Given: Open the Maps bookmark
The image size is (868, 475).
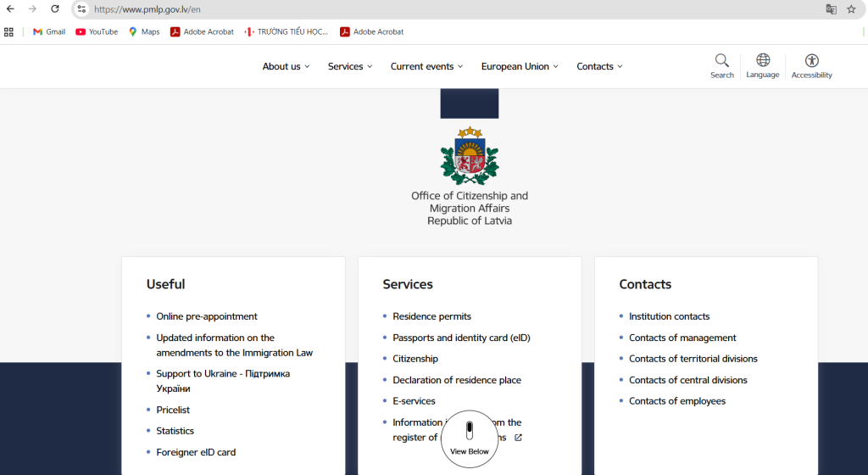Looking at the screenshot, I should [144, 32].
